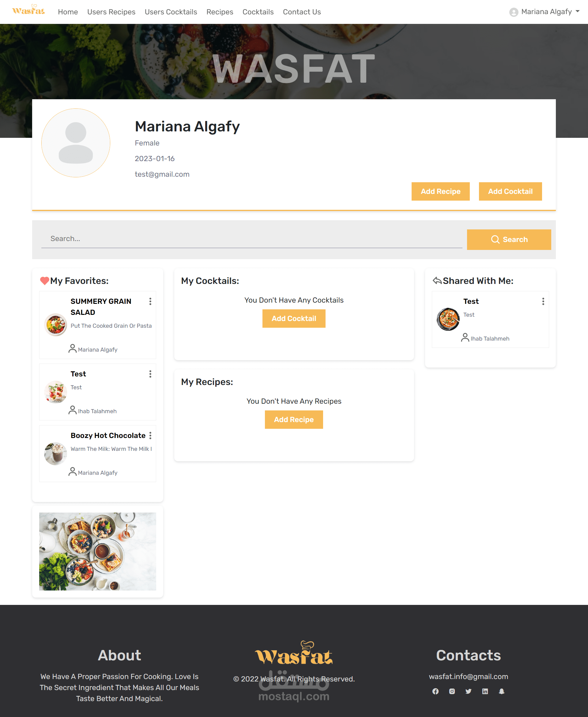588x717 pixels.
Task: Navigate to Contact Us
Action: click(301, 12)
